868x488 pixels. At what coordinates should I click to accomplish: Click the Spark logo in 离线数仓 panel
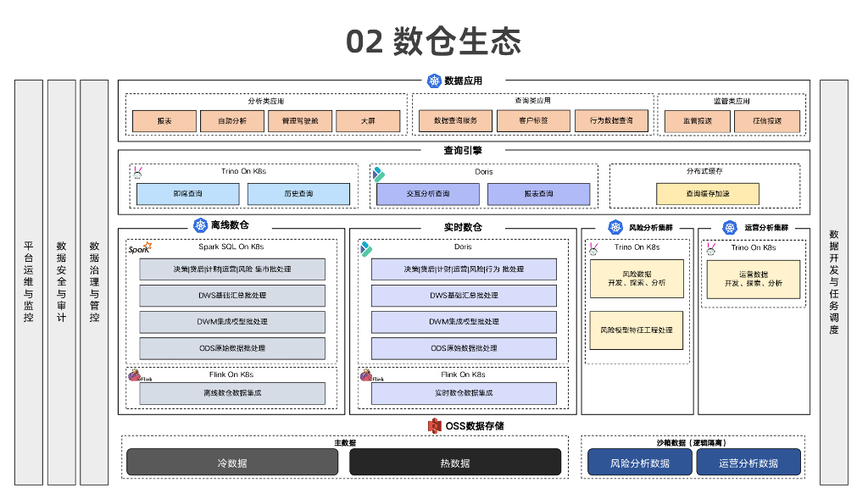point(140,247)
